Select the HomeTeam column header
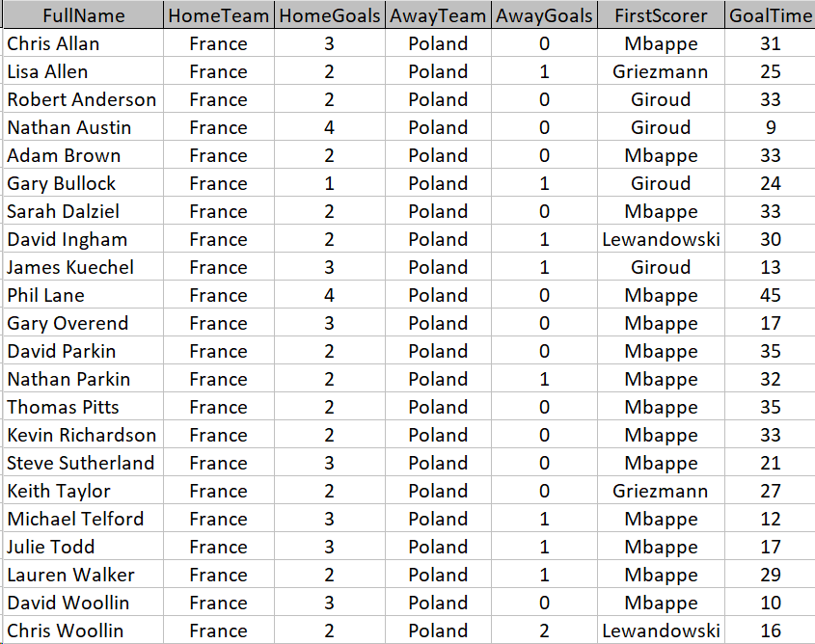815x644 pixels. pyautogui.click(x=219, y=15)
